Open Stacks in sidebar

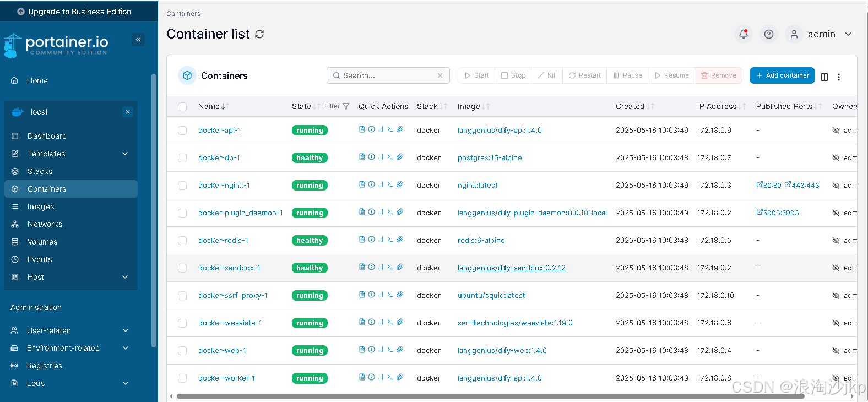[40, 171]
